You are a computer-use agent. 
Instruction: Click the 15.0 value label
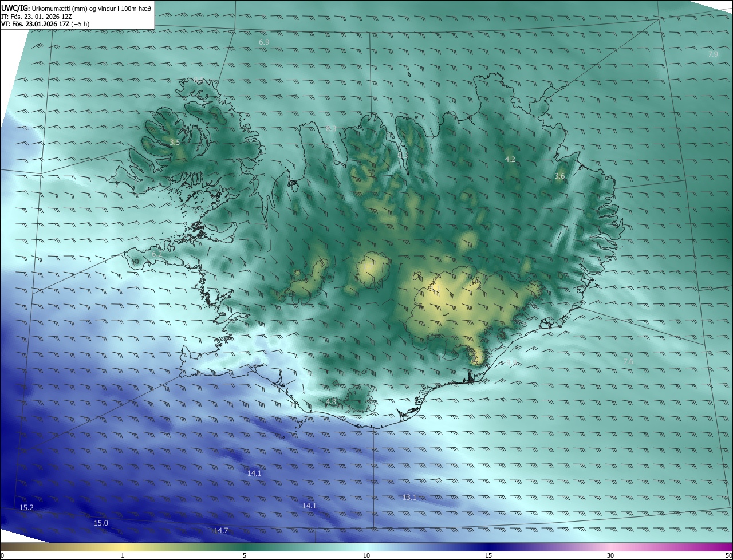101,523
